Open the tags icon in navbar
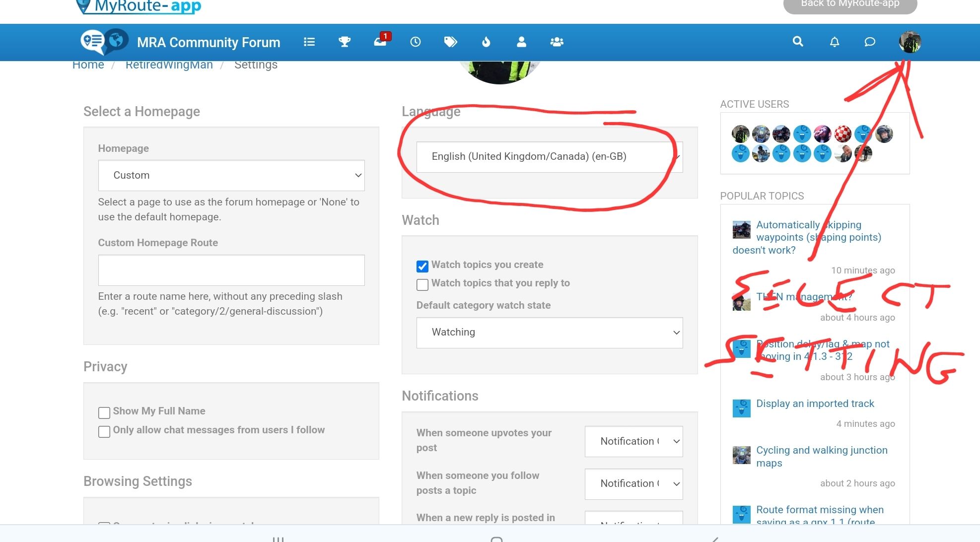The image size is (980, 542). coord(450,42)
